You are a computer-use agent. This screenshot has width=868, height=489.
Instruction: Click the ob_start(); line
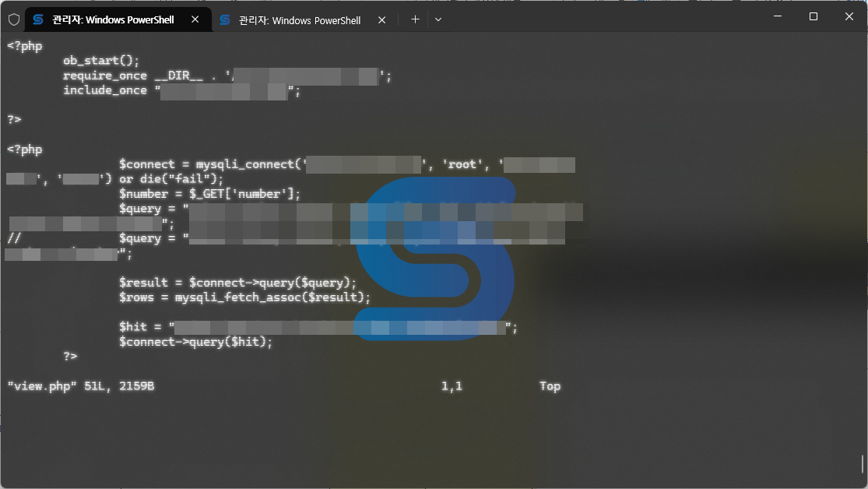(x=101, y=61)
